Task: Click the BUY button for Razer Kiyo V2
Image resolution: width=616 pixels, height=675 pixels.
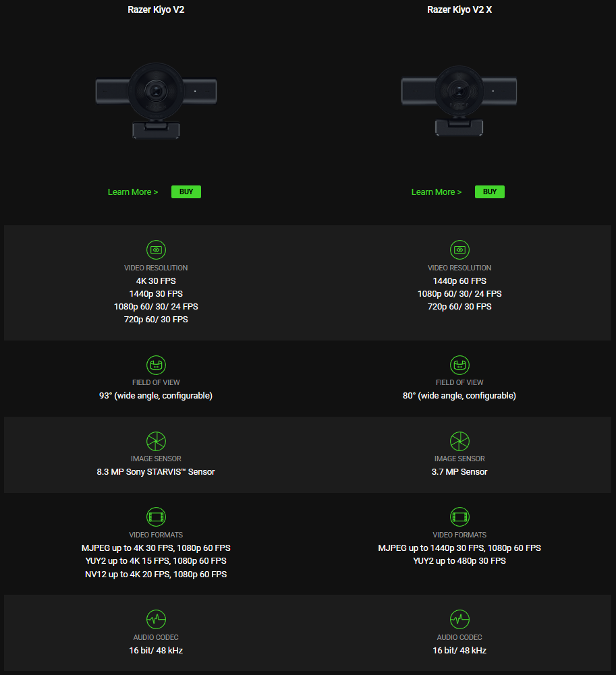Action: [186, 192]
